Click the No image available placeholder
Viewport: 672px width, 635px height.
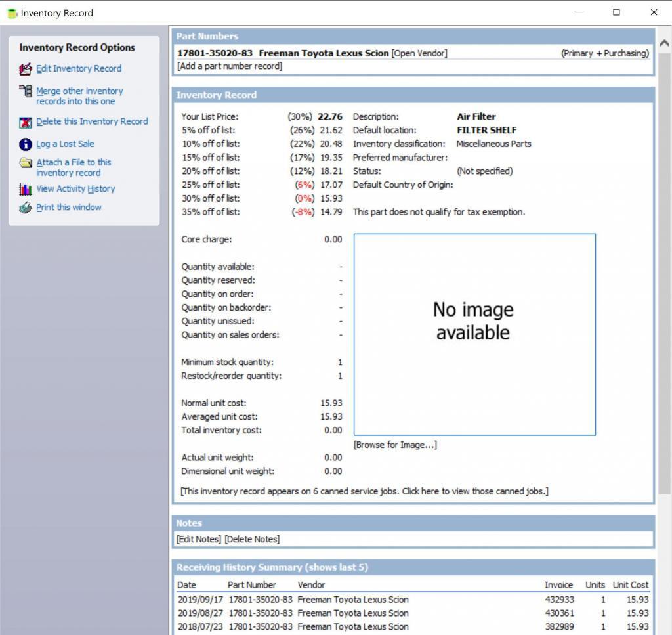pyautogui.click(x=474, y=334)
